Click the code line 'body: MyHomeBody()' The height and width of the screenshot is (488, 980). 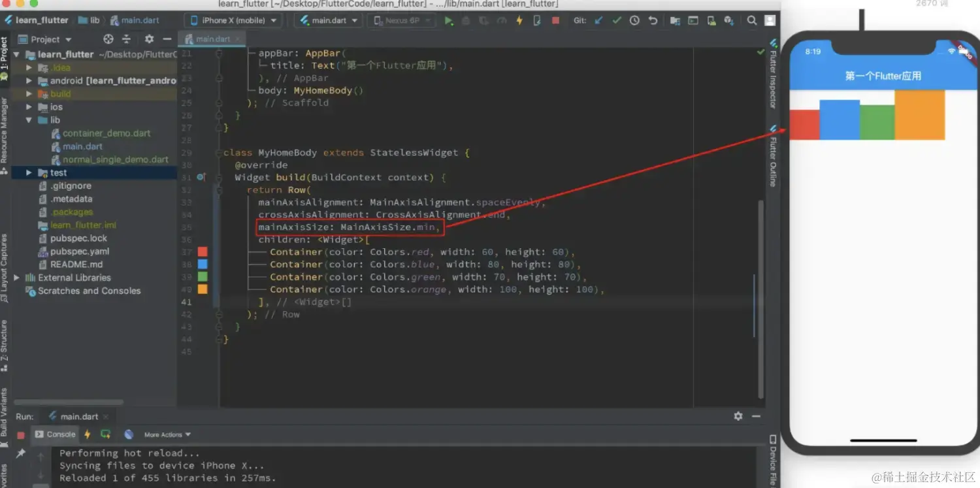coord(310,90)
